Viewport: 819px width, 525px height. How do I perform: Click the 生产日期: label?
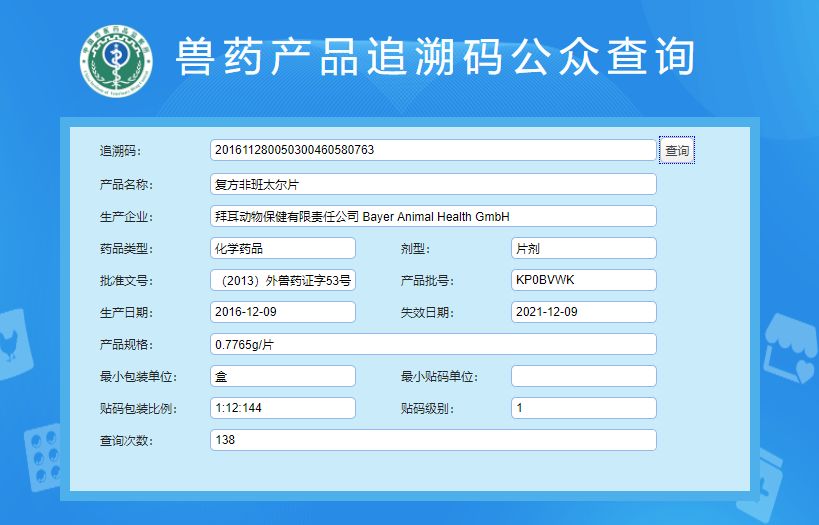pyautogui.click(x=126, y=312)
